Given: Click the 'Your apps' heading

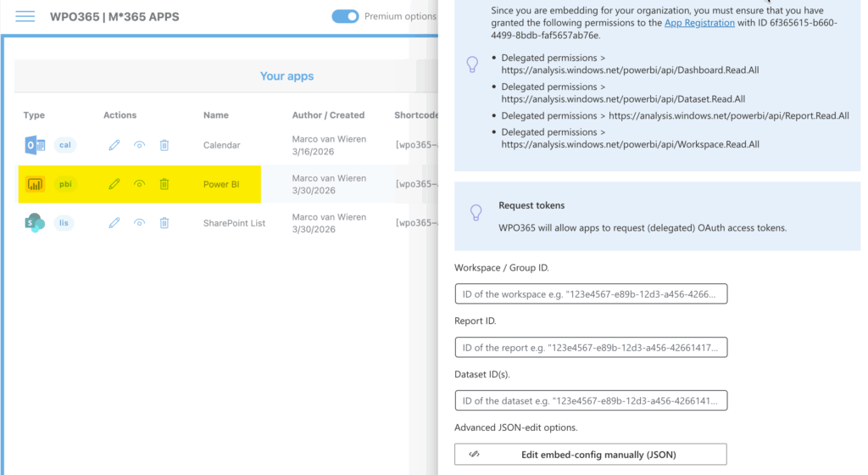Looking at the screenshot, I should [x=287, y=75].
